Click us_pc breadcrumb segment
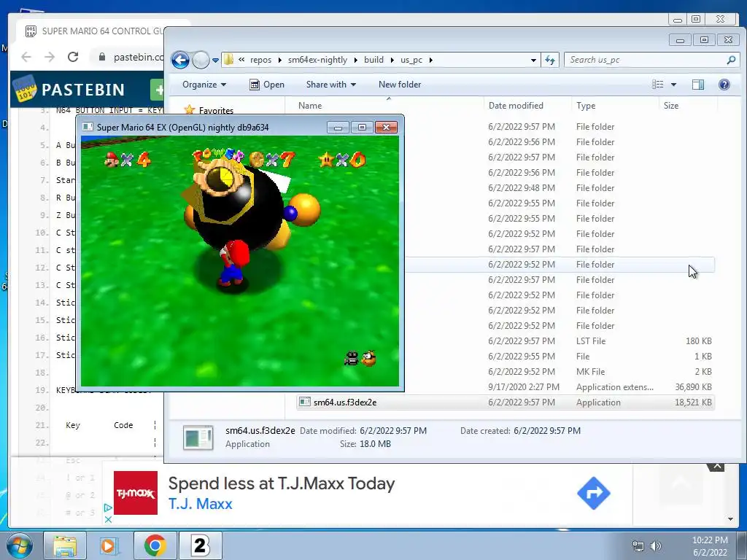 (411, 60)
